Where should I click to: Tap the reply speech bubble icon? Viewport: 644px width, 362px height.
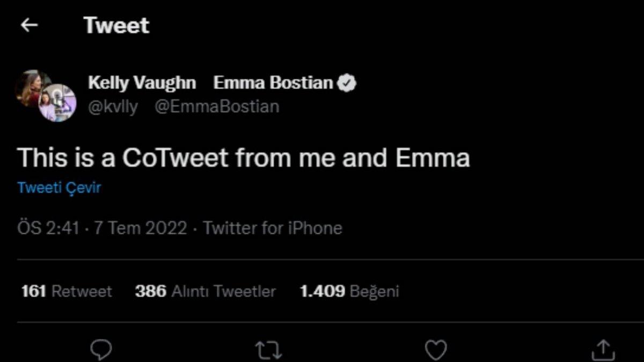100,350
